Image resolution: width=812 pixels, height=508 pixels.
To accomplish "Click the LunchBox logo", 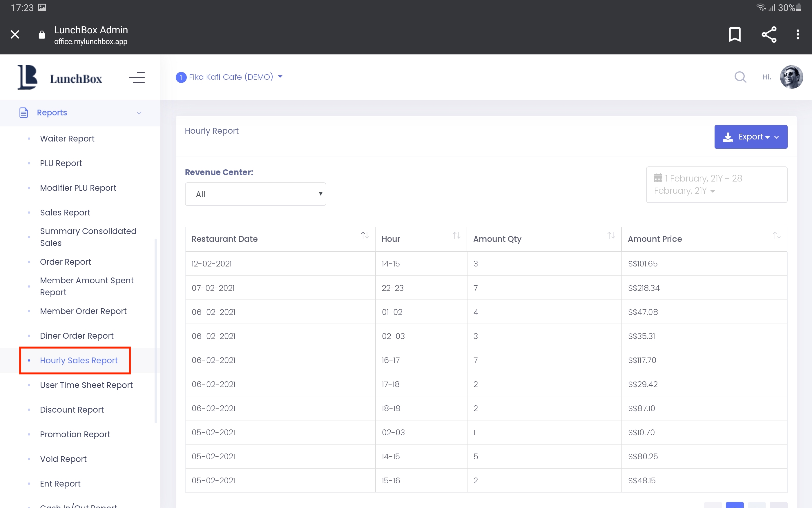I will pyautogui.click(x=60, y=78).
